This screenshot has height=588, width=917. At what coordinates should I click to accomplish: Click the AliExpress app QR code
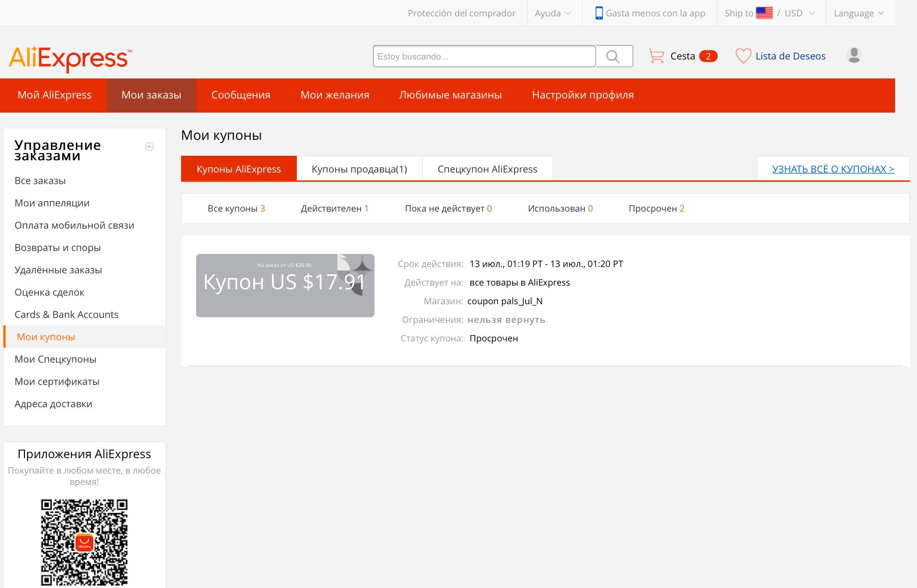[84, 543]
